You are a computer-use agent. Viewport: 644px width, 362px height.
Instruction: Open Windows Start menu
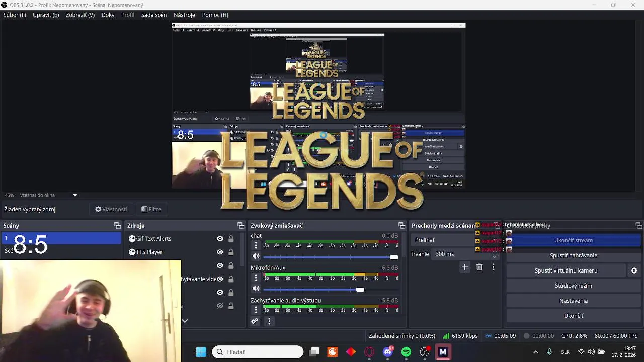(201, 352)
